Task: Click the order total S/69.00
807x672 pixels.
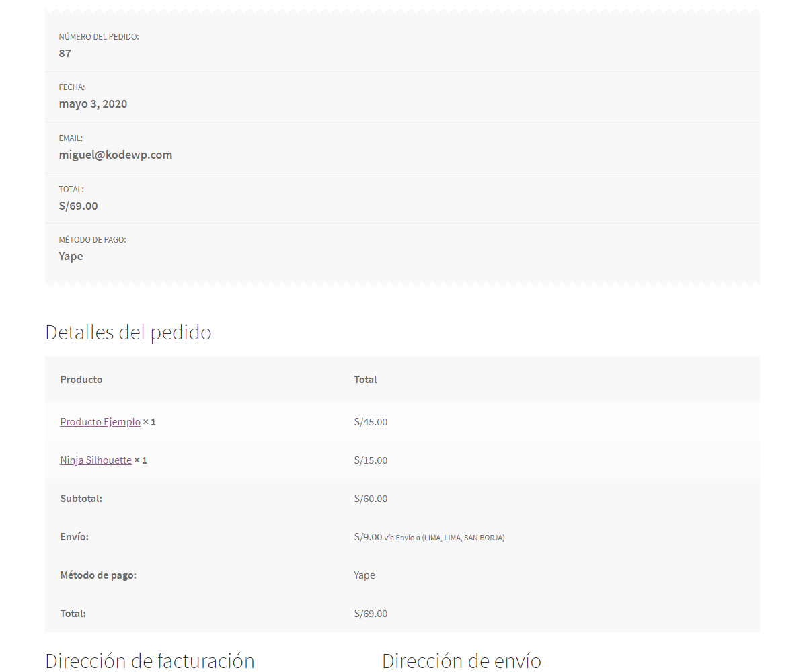Action: (78, 206)
